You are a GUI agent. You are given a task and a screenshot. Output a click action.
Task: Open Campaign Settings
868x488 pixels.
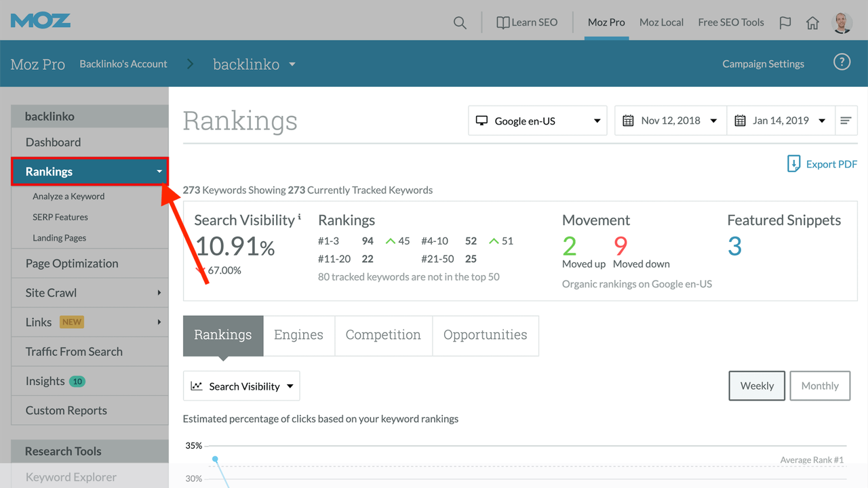tap(763, 64)
